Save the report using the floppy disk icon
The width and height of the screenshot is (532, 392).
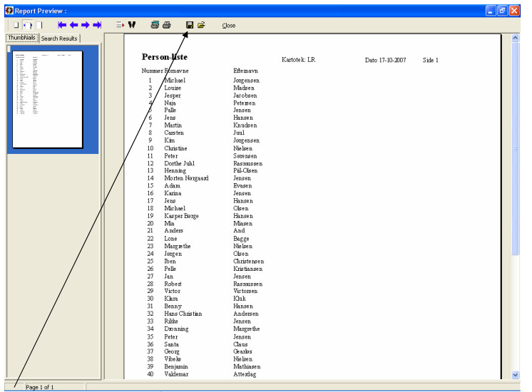(x=190, y=25)
